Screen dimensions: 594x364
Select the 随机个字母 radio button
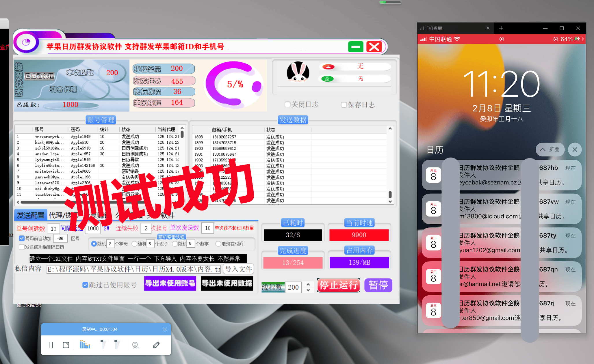click(x=94, y=244)
